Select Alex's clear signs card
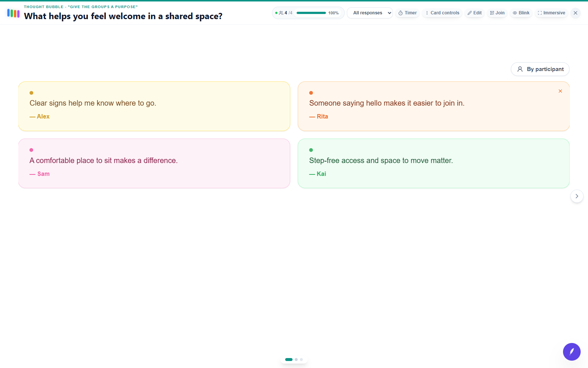 coord(154,106)
